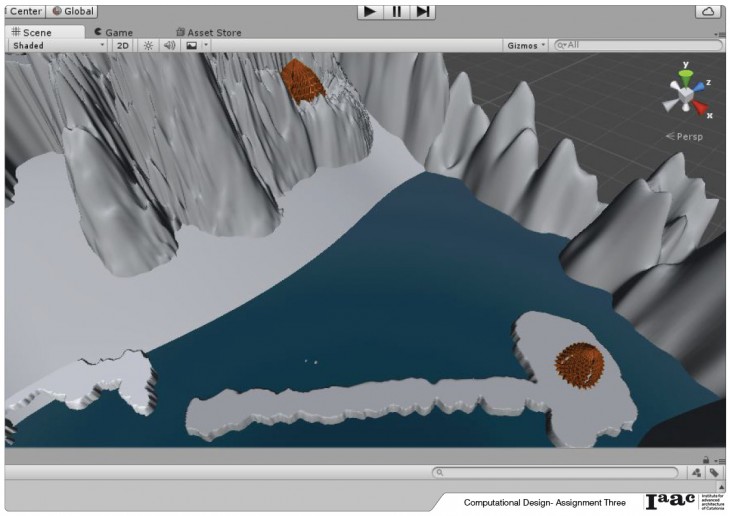
Task: Toggle scene audio speaker icon
Action: (x=169, y=45)
